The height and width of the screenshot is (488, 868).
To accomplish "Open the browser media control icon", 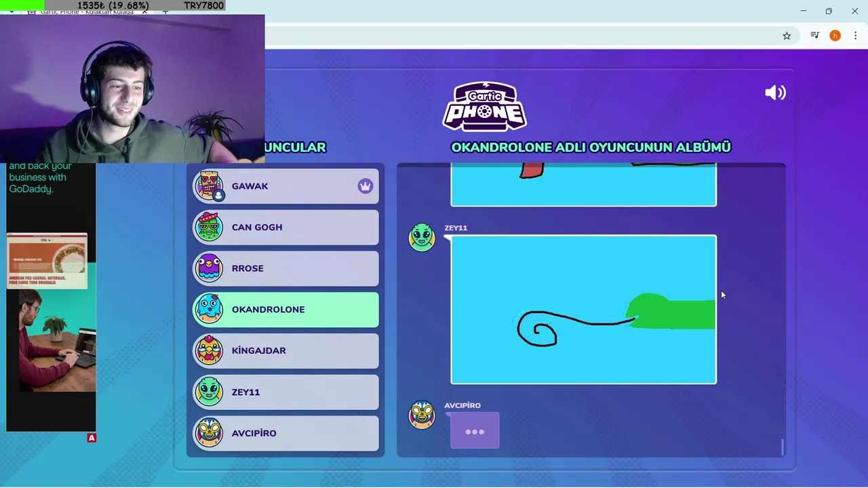I will 814,35.
